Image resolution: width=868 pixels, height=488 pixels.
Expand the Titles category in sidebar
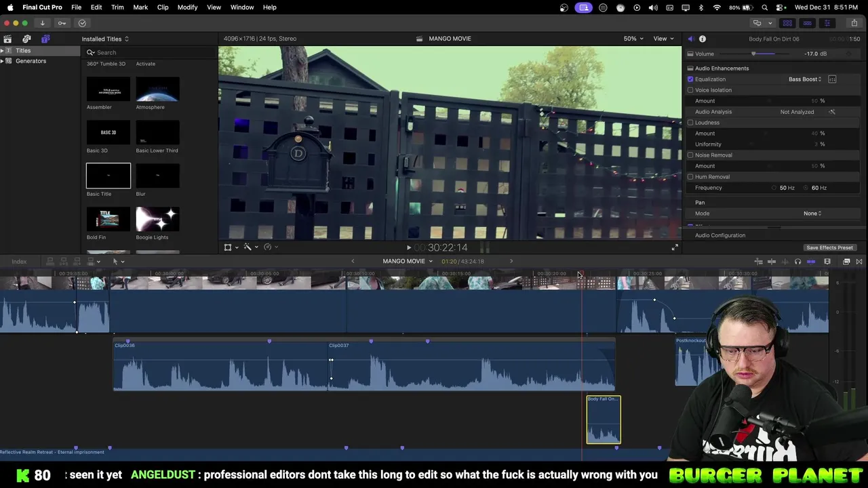point(3,51)
